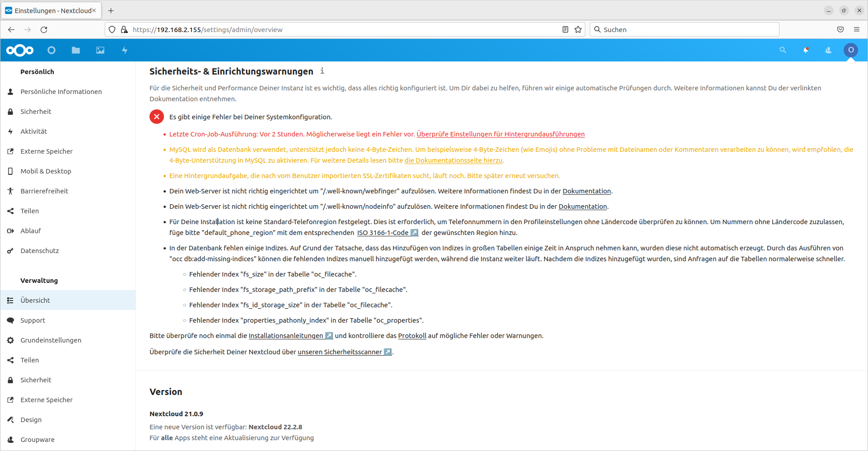
Task: Open the unified search magnifier icon
Action: [x=783, y=50]
